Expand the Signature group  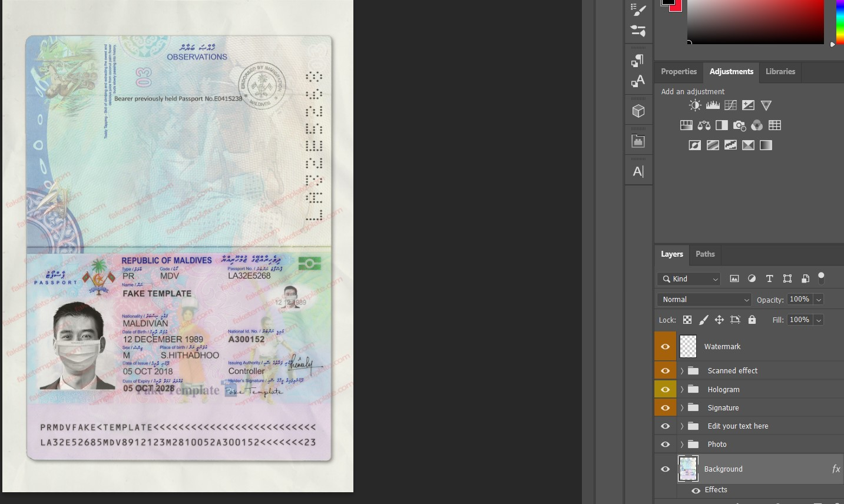pyautogui.click(x=681, y=407)
